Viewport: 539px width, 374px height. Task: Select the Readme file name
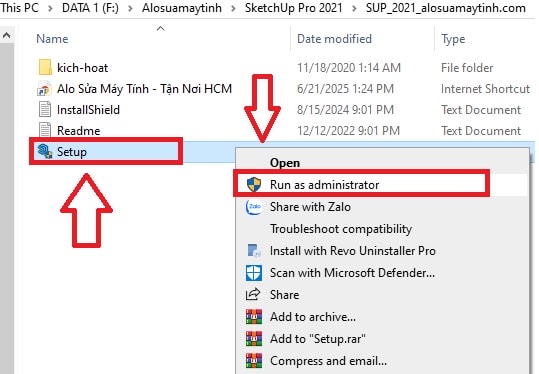point(79,131)
